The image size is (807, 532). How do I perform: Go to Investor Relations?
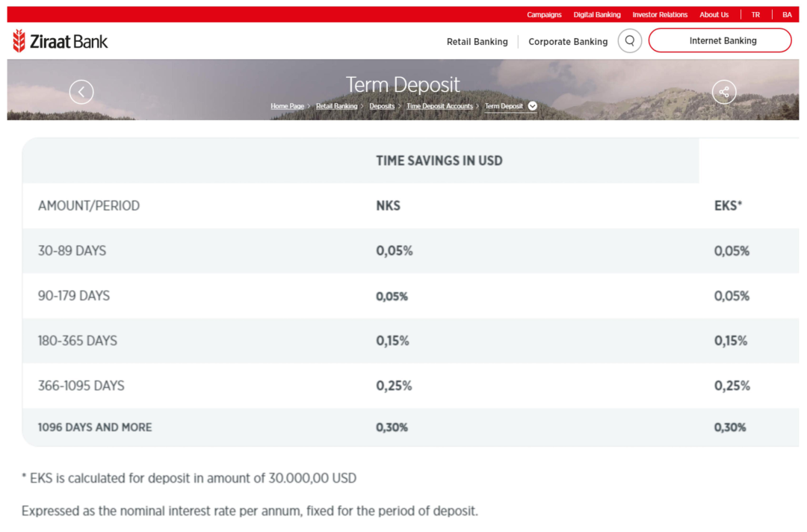pyautogui.click(x=660, y=15)
